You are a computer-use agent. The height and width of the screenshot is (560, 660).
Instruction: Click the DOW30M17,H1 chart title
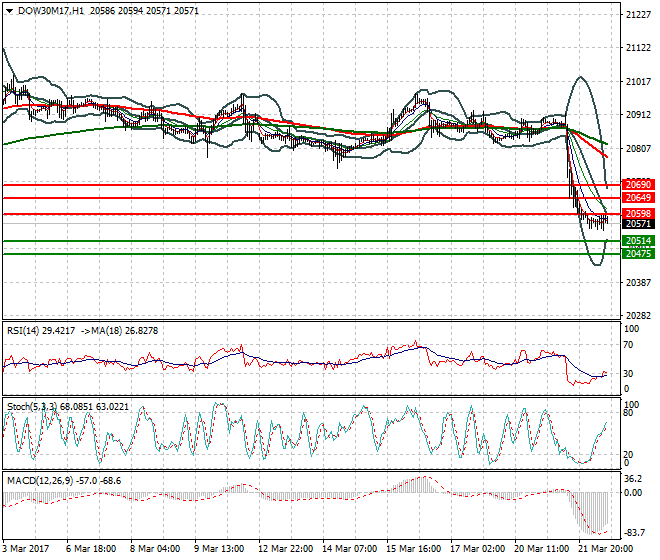[49, 11]
